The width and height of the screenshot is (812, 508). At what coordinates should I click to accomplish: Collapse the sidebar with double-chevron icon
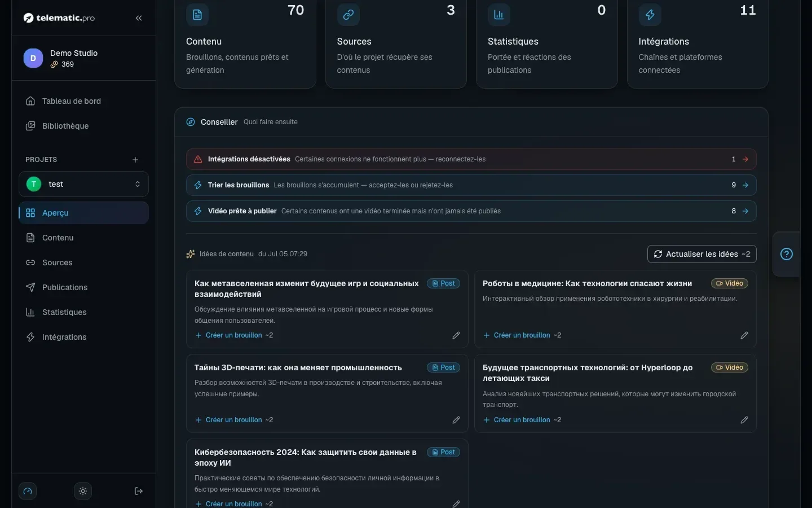click(139, 18)
